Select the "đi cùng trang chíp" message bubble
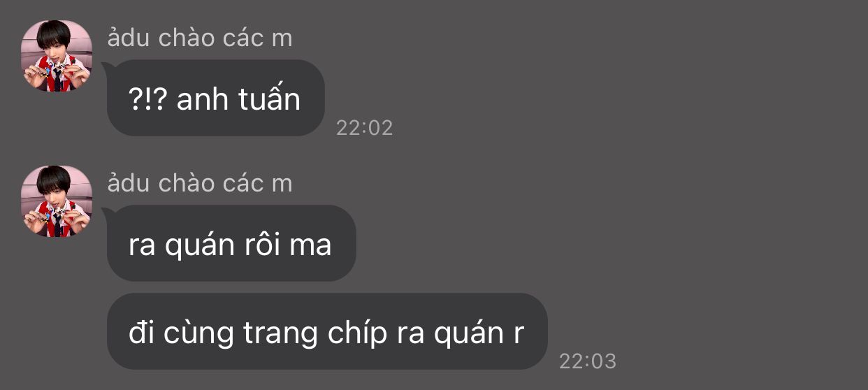Image resolution: width=868 pixels, height=390 pixels. [x=326, y=331]
